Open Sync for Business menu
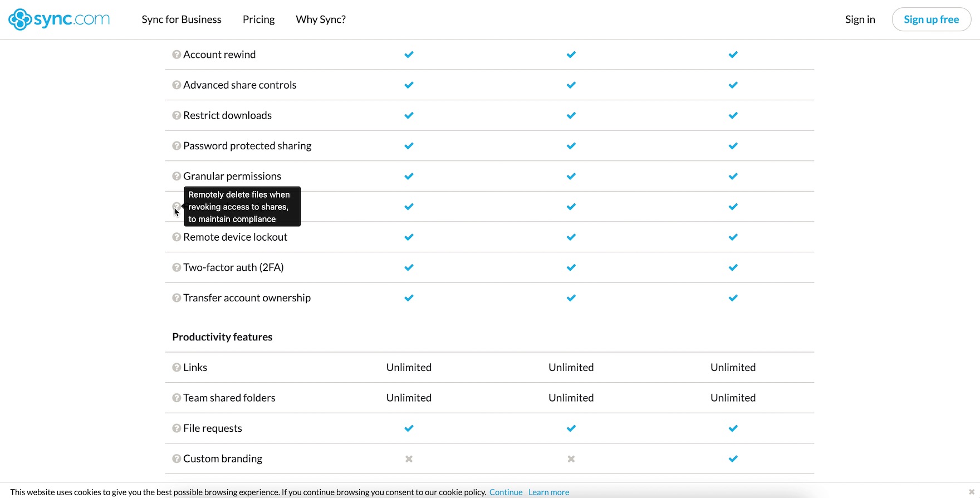Image resolution: width=980 pixels, height=498 pixels. click(x=182, y=19)
